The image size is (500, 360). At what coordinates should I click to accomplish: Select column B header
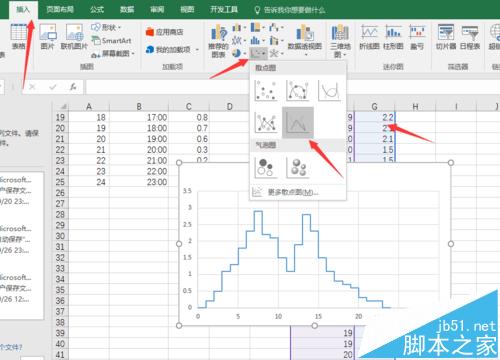(x=139, y=106)
